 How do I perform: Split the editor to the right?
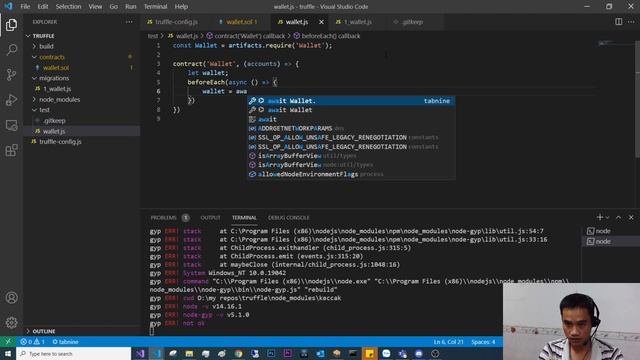(618, 22)
